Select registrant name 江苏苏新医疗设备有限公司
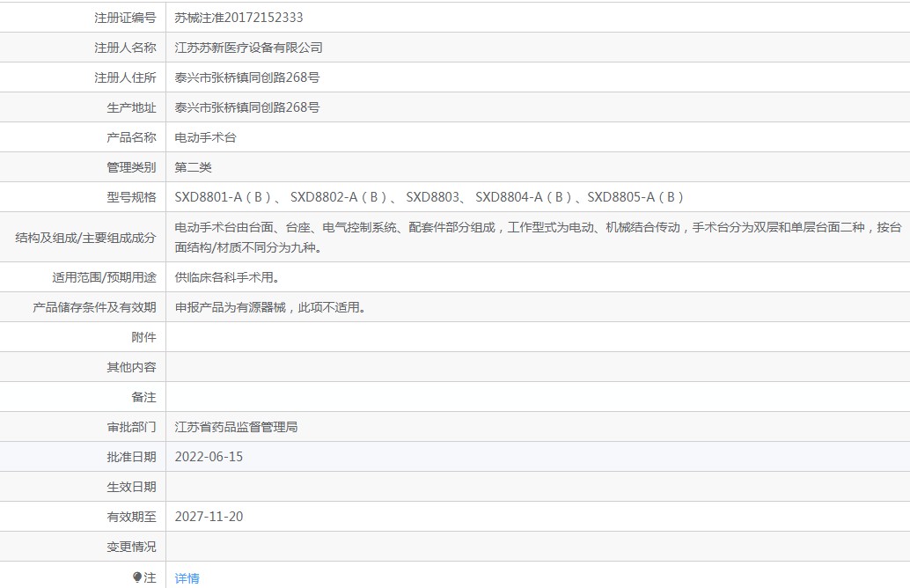The width and height of the screenshot is (910, 588). tap(248, 48)
